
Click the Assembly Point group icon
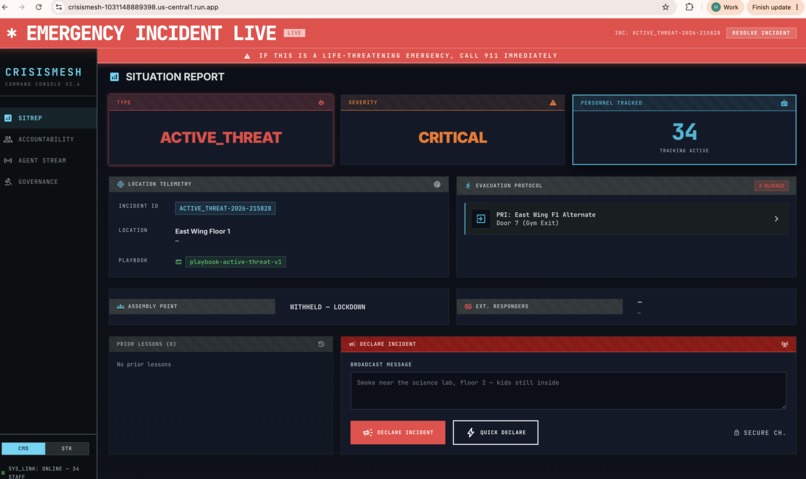tap(120, 306)
